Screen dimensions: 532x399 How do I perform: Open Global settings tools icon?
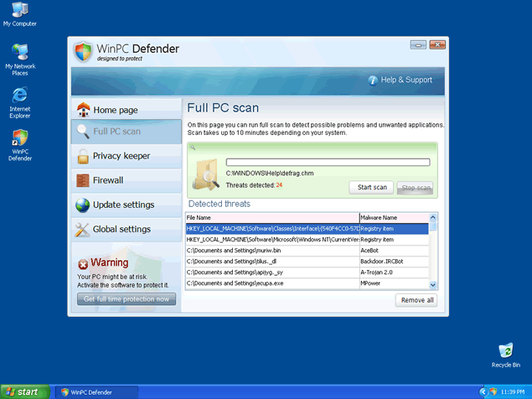point(82,229)
